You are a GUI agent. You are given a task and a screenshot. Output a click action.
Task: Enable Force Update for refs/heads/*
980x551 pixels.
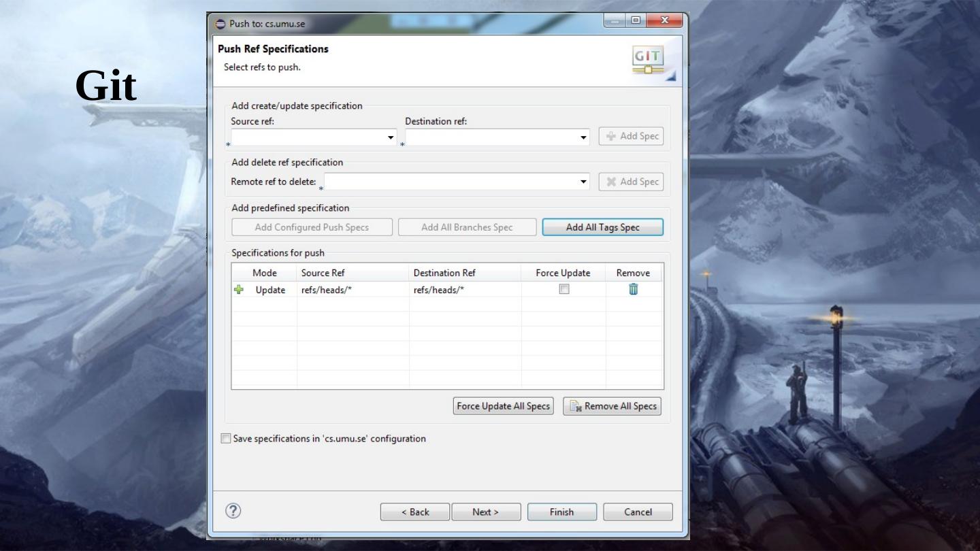pyautogui.click(x=563, y=289)
